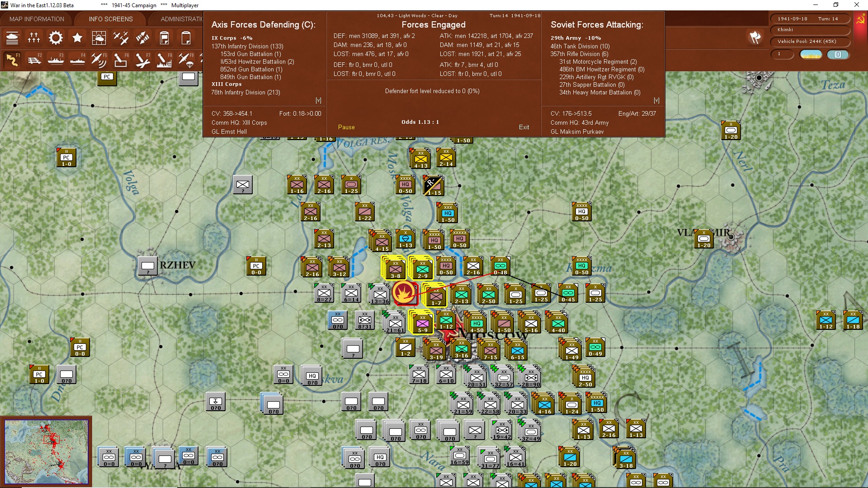Viewport: 868px width, 488px height.
Task: Click the GL Ernst Hell leader name
Action: (229, 131)
